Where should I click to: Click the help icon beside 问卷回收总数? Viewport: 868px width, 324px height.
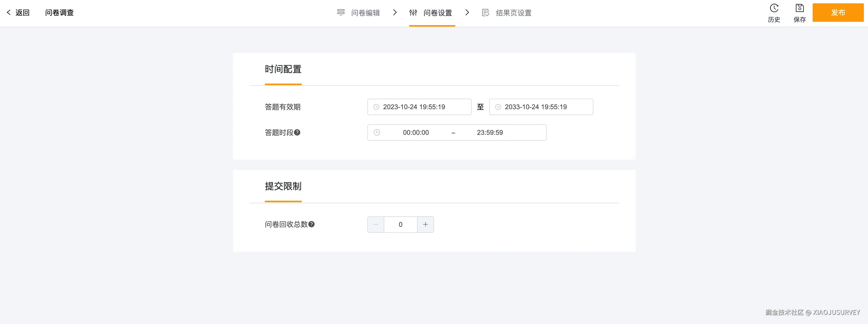coord(312,224)
